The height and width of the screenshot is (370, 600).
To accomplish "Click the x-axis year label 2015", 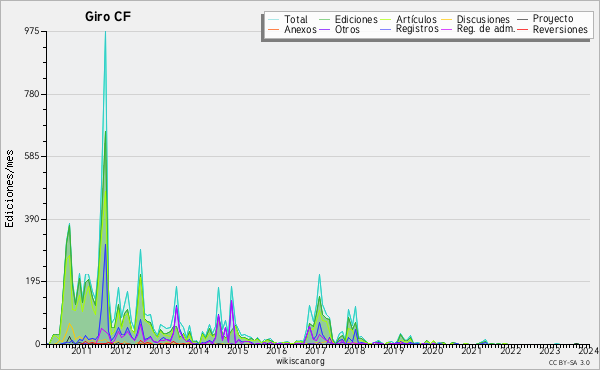I will tap(238, 350).
